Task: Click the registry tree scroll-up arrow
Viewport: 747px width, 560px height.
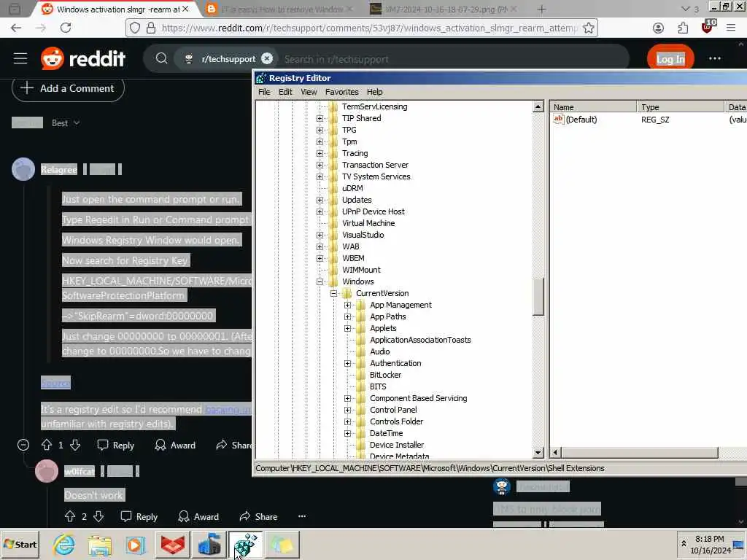Action: point(538,106)
